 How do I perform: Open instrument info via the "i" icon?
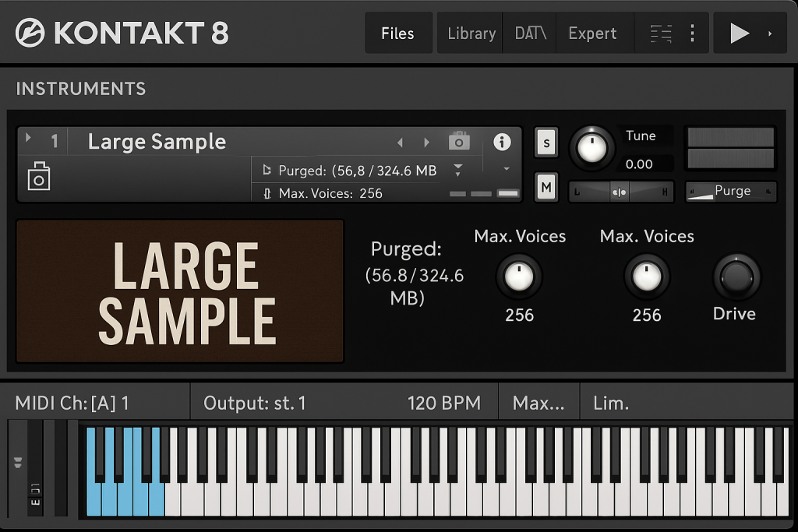click(x=502, y=142)
